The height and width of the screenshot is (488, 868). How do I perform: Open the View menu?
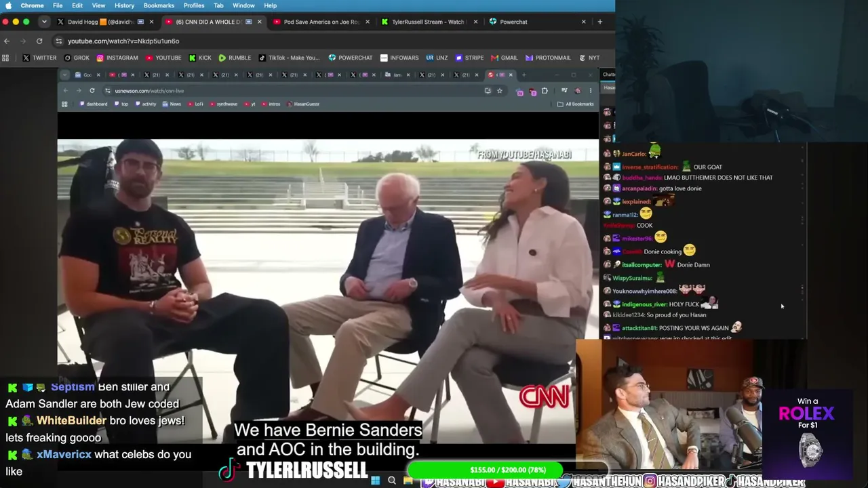98,5
